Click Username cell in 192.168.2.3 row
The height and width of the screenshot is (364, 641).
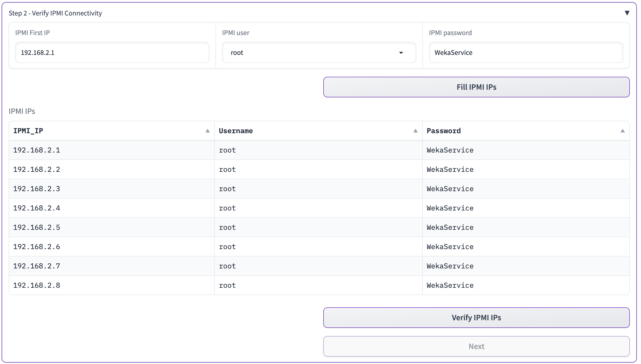point(227,189)
